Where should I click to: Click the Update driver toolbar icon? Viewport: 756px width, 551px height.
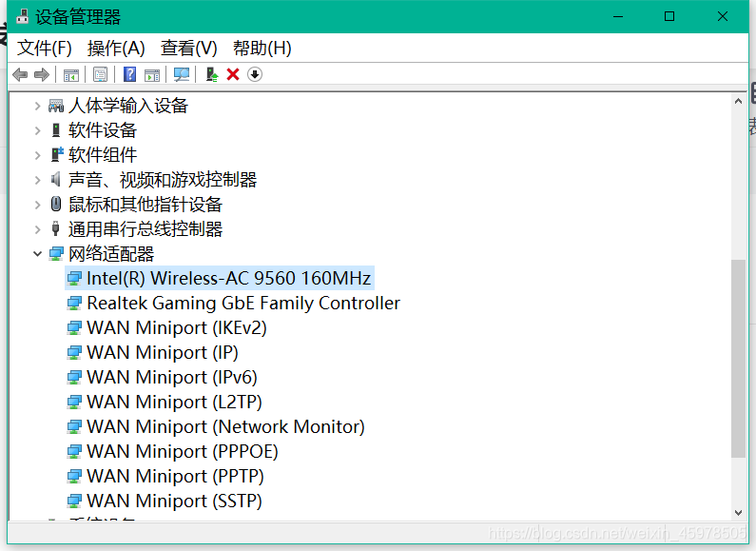(x=212, y=74)
